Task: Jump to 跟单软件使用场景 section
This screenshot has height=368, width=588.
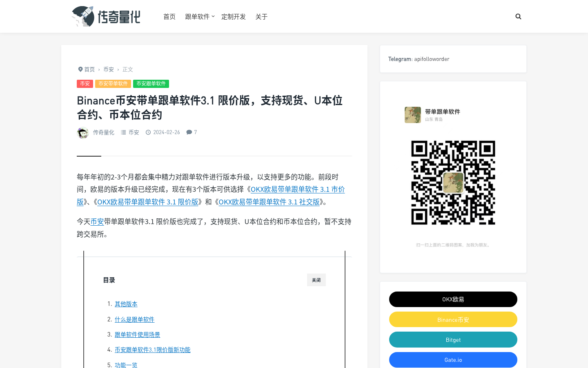Action: [x=138, y=334]
